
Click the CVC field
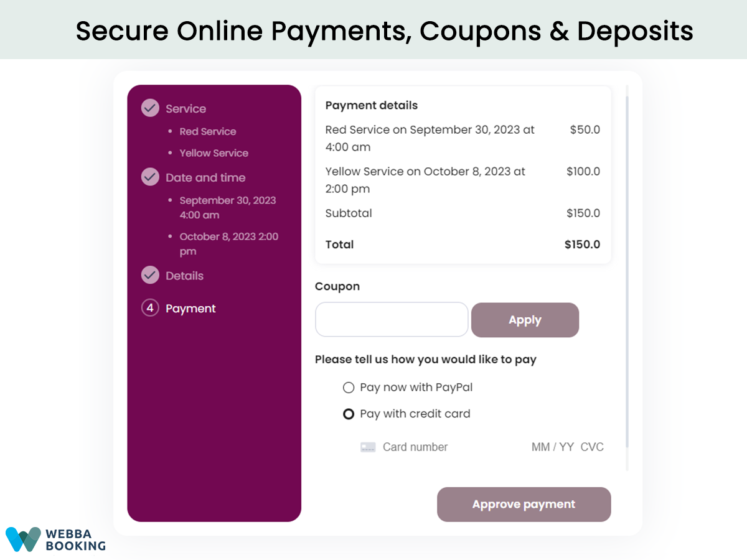(x=592, y=447)
